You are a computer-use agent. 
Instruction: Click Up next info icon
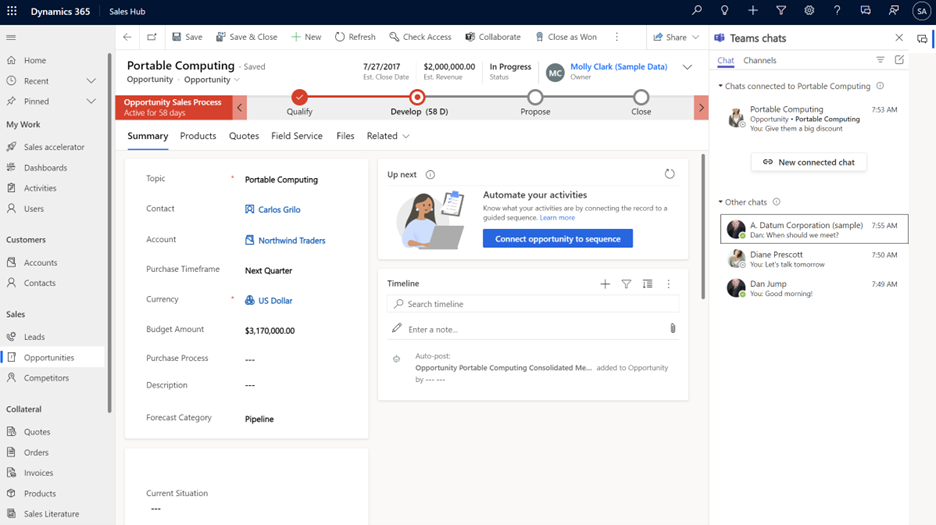point(430,174)
